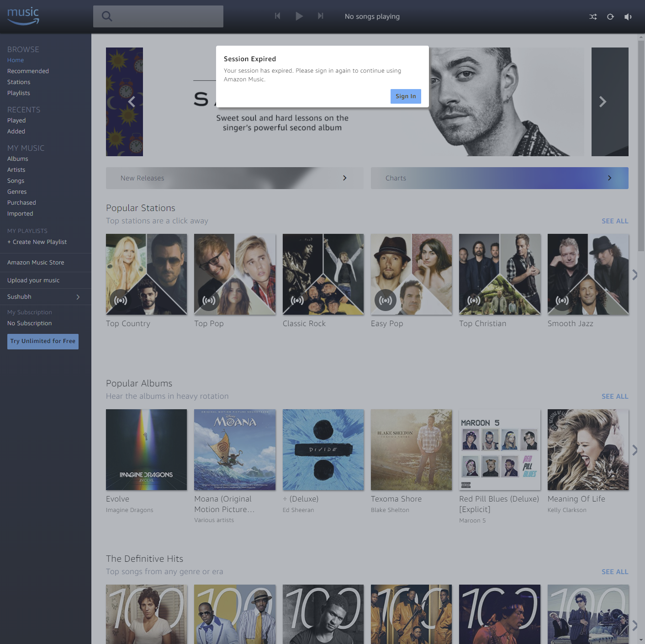
Task: Open the Texoma Shore album cover
Action: click(x=411, y=450)
